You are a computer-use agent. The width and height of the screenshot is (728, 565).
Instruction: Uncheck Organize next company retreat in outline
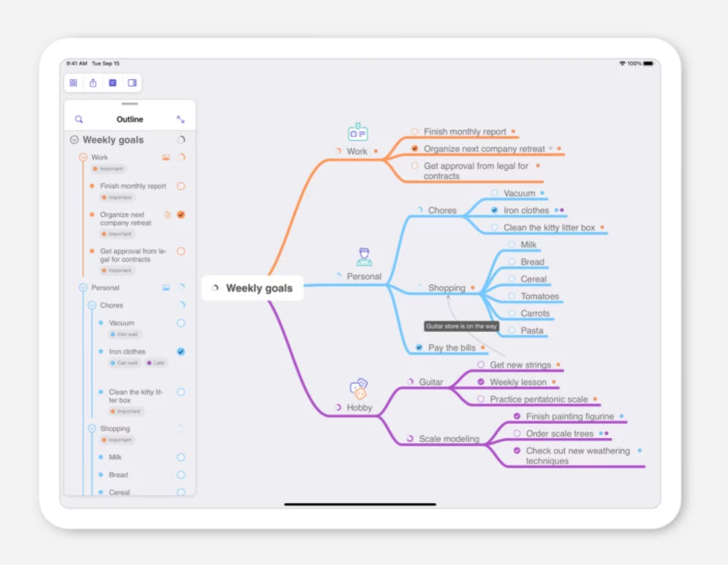[x=181, y=215]
